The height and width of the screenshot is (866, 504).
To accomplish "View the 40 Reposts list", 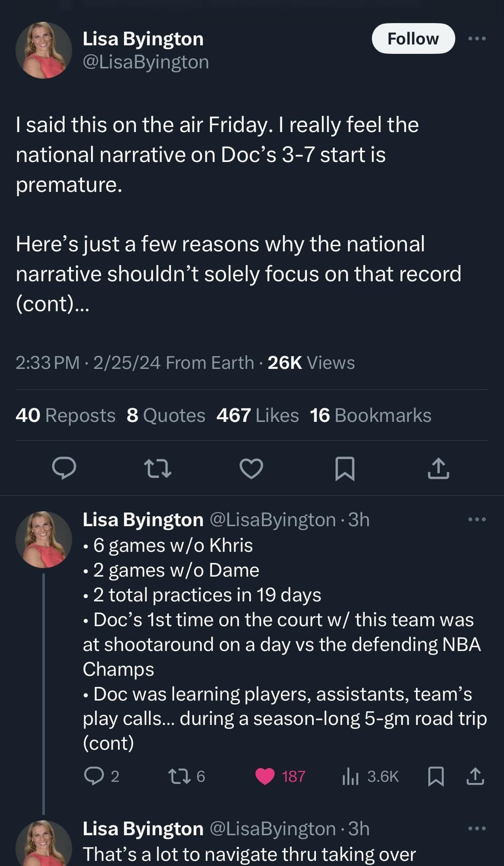I will point(65,415).
